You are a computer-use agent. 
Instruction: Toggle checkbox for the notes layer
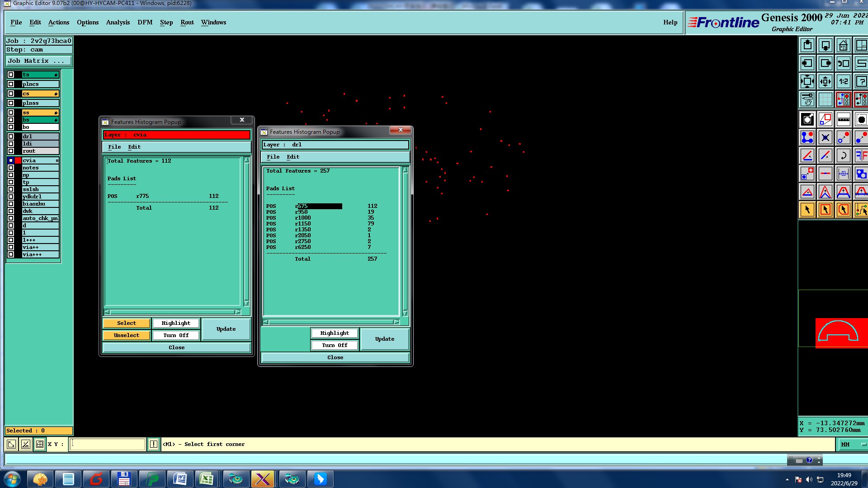pyautogui.click(x=11, y=168)
